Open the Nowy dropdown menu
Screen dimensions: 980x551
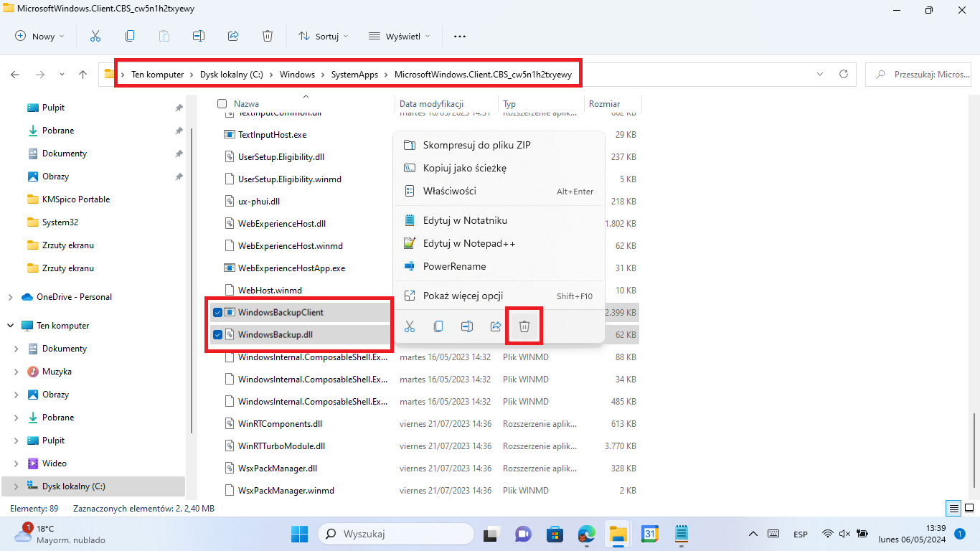39,36
